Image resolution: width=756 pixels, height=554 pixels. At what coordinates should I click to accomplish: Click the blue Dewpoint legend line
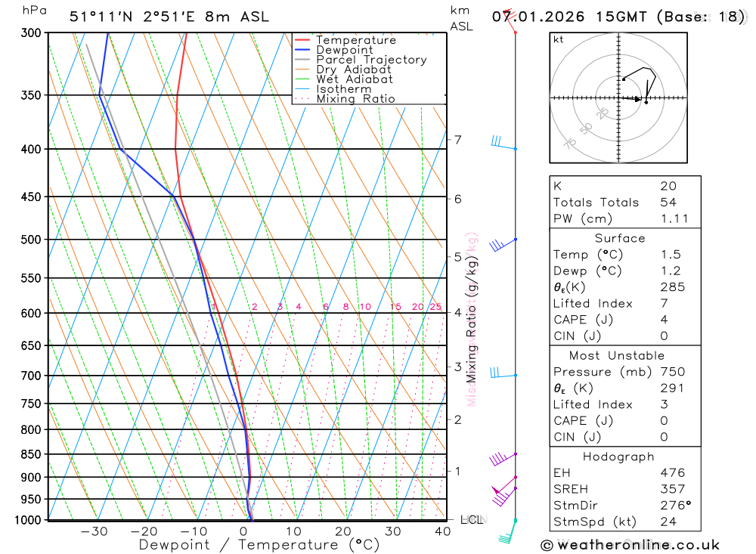(x=302, y=50)
